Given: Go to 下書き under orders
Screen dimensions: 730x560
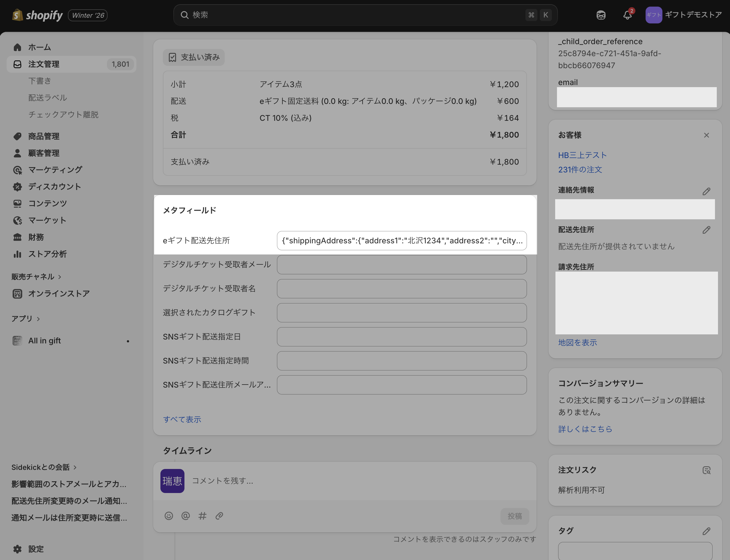Looking at the screenshot, I should 40,81.
